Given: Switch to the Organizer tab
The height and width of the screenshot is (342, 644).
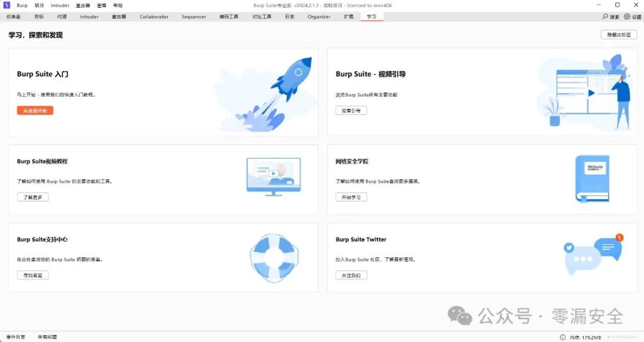Looking at the screenshot, I should coord(319,17).
